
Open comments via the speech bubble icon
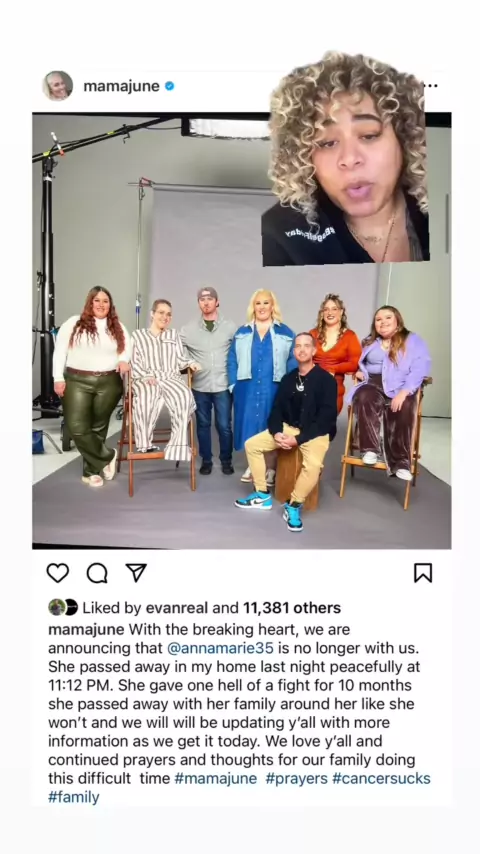click(97, 572)
